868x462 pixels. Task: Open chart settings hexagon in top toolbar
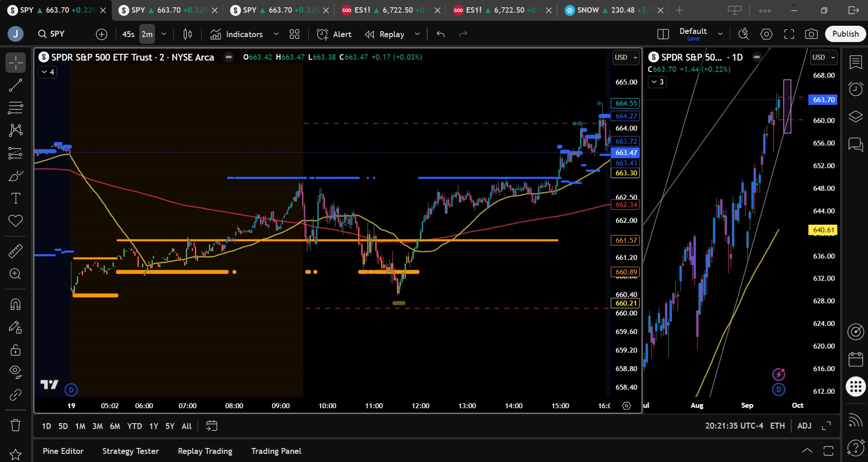tap(766, 34)
